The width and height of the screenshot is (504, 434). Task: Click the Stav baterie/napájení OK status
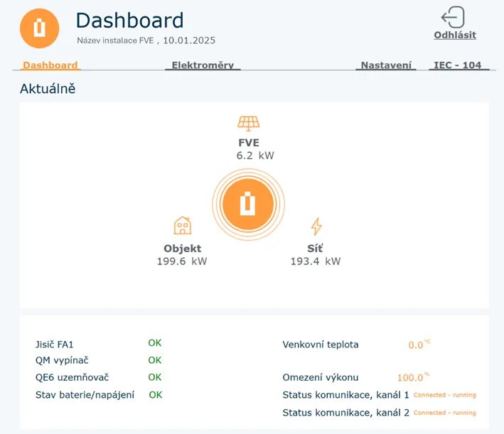point(155,394)
